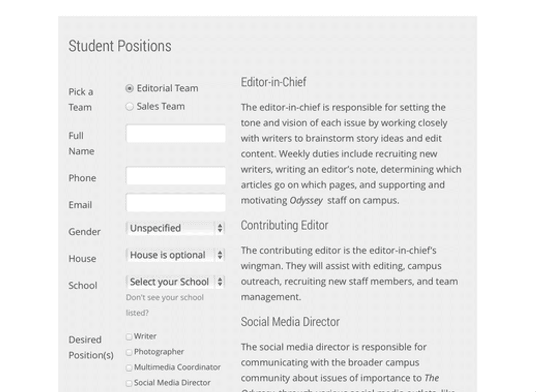Screen dimensions: 536x392
Task: Click the Social Media Director heading
Action: (290, 321)
